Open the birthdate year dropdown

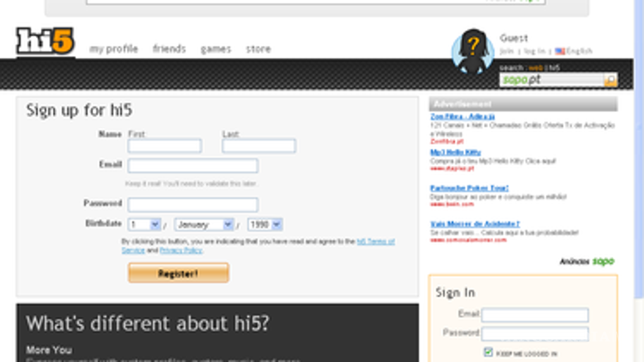click(265, 225)
